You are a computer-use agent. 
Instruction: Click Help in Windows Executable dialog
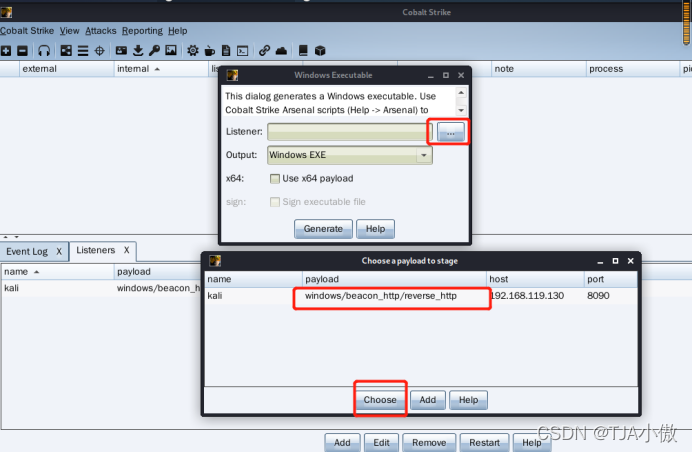click(375, 229)
